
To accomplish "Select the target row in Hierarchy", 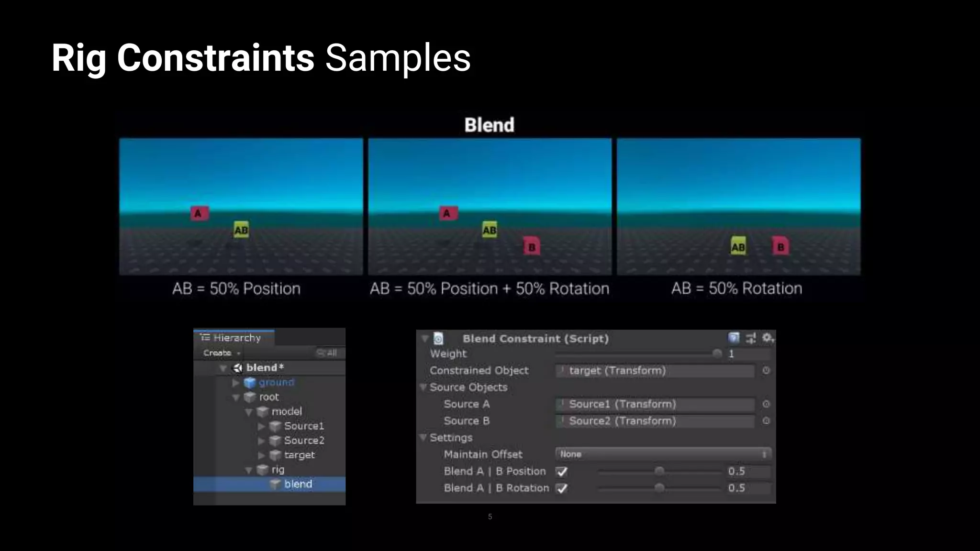I will (x=269, y=455).
